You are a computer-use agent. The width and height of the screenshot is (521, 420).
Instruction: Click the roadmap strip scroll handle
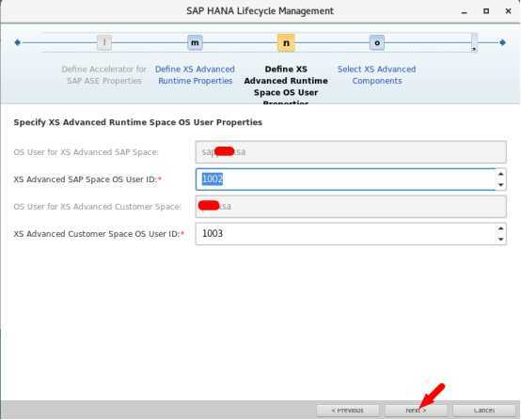point(475,42)
